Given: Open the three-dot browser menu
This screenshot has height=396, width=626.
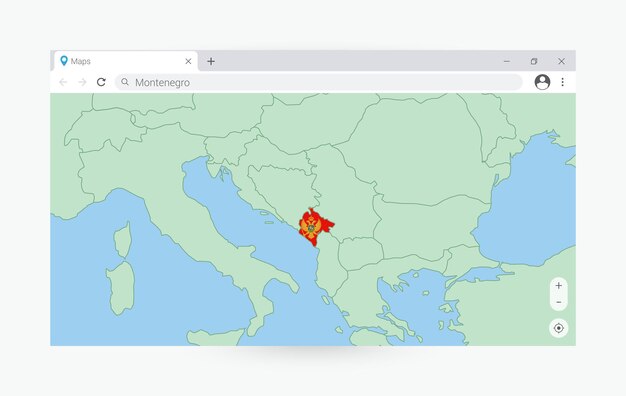Looking at the screenshot, I should pos(563,82).
